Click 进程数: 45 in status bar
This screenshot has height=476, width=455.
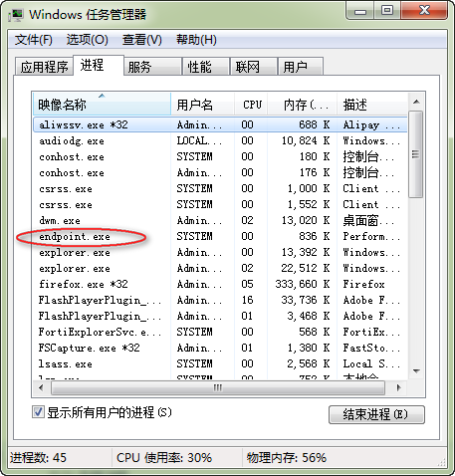coord(38,458)
